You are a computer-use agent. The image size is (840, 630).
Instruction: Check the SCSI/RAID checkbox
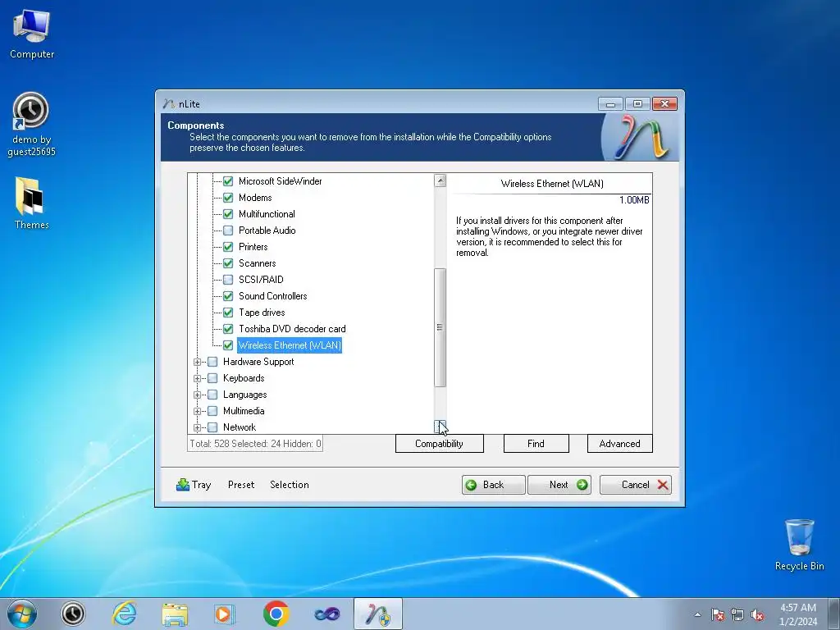click(228, 280)
